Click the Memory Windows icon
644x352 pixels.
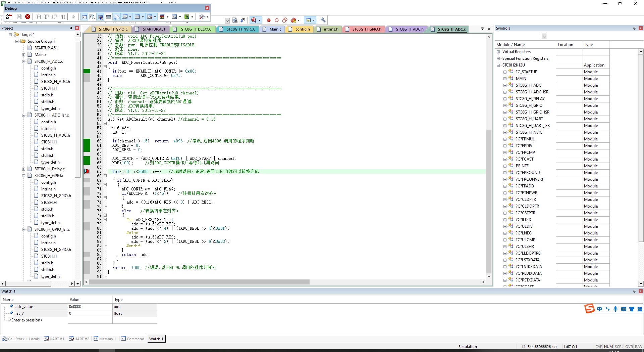(137, 17)
